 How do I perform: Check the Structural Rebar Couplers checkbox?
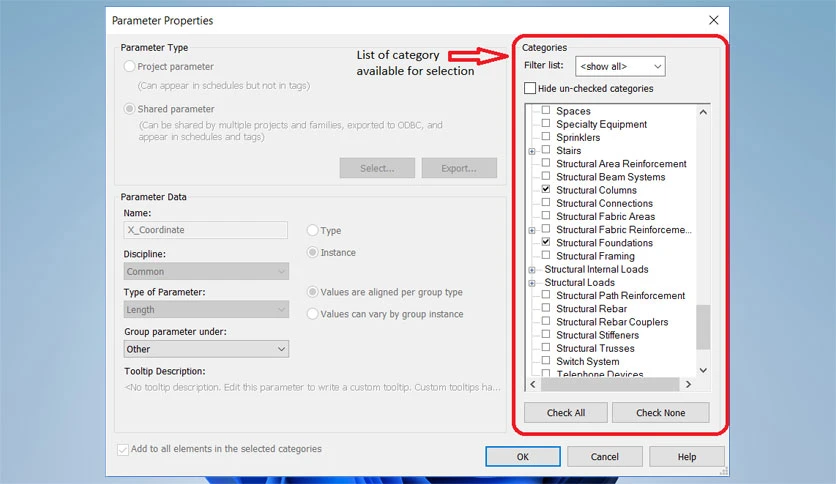545,321
